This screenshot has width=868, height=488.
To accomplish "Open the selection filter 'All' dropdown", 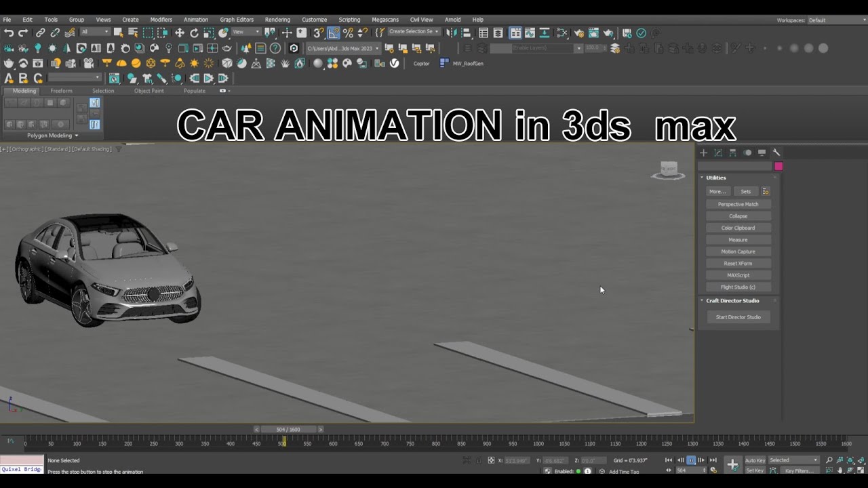I will (95, 32).
